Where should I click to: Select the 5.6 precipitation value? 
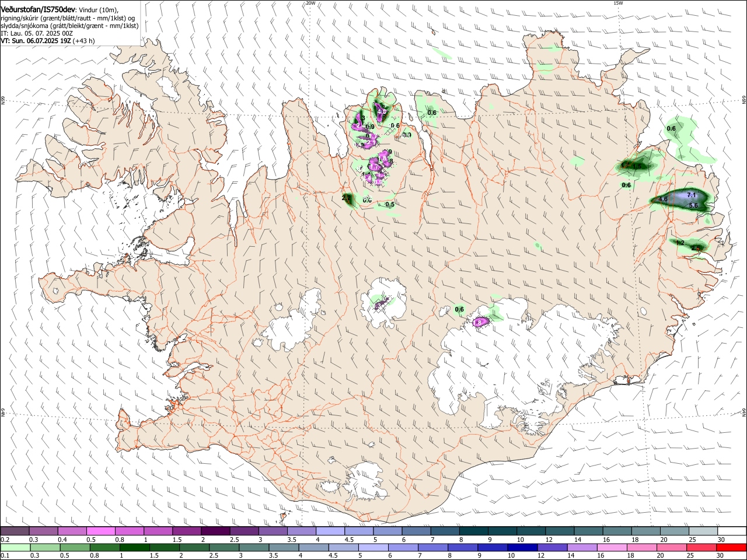click(693, 205)
